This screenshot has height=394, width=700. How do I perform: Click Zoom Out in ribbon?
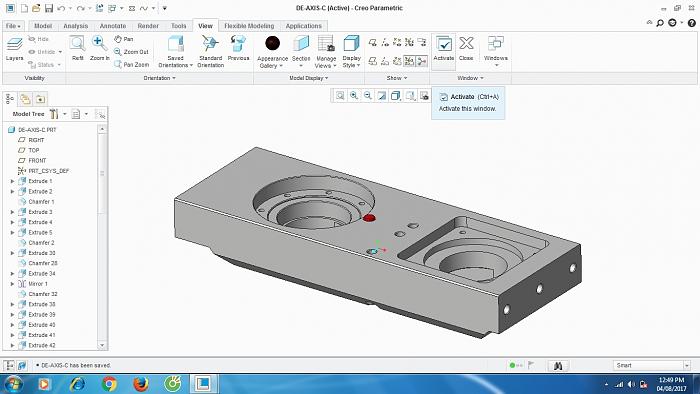tap(131, 52)
